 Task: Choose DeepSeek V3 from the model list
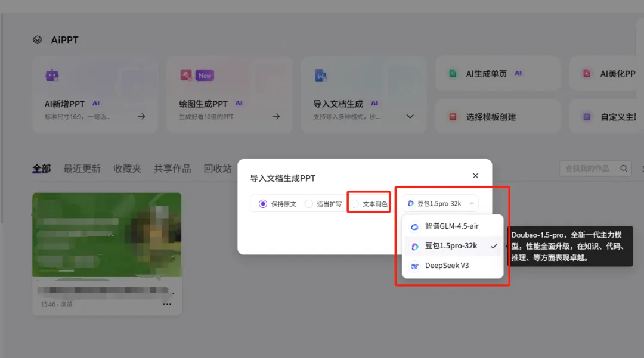pos(452,266)
